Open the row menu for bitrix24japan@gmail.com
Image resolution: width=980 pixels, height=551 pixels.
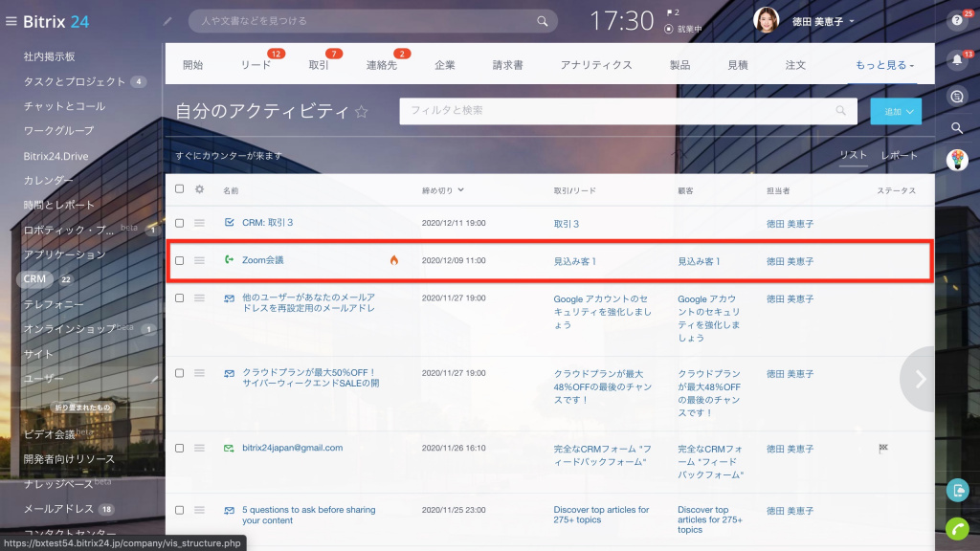[x=199, y=448]
